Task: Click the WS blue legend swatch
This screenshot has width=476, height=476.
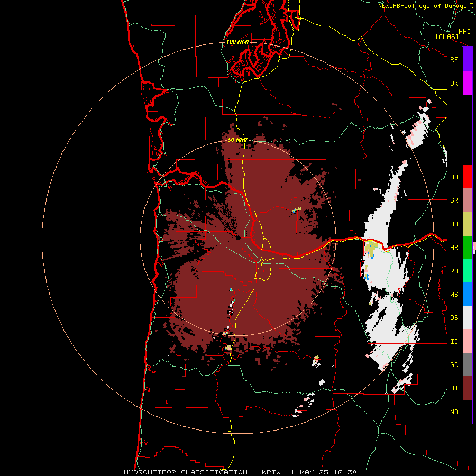Action: pos(467,294)
